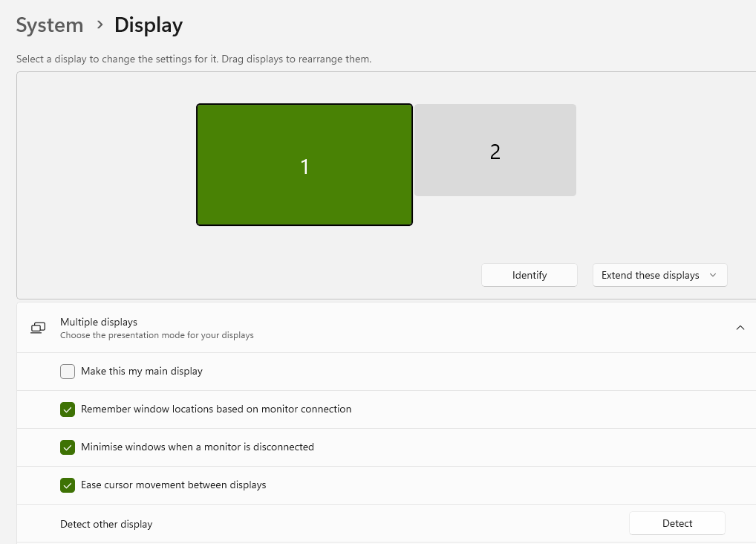Click the Detect button
This screenshot has width=756, height=544.
coord(677,523)
